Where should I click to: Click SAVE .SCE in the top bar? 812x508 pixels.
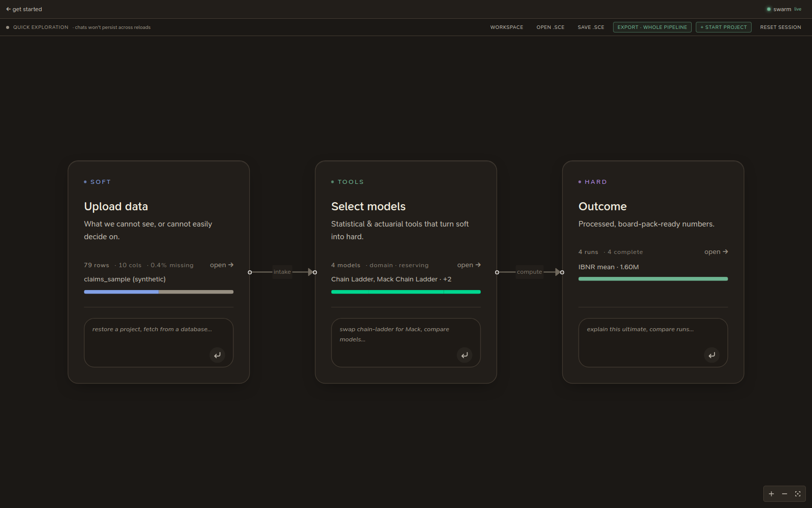click(x=591, y=27)
